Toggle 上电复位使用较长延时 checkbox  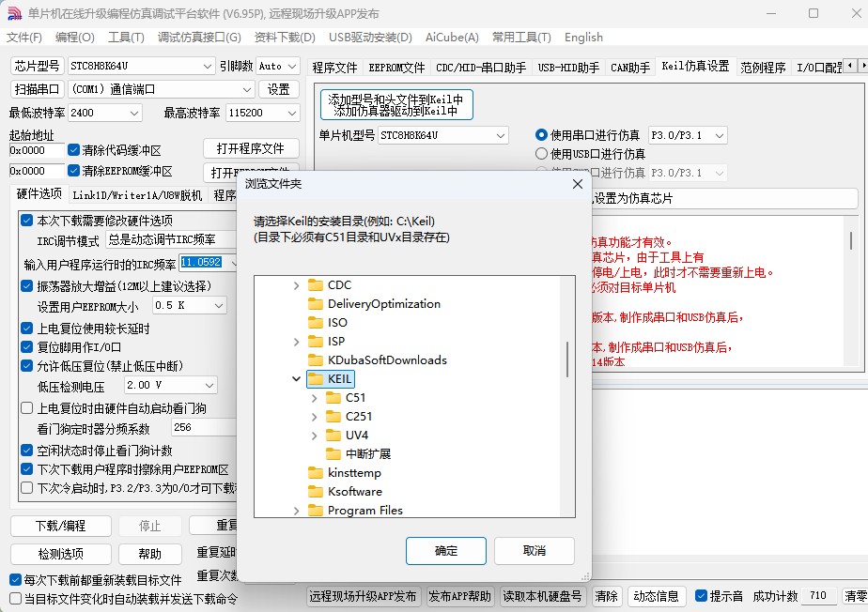(x=26, y=329)
